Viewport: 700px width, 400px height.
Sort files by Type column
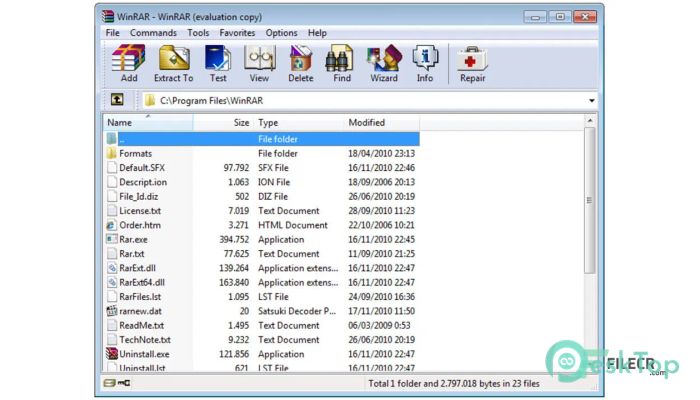tap(298, 122)
